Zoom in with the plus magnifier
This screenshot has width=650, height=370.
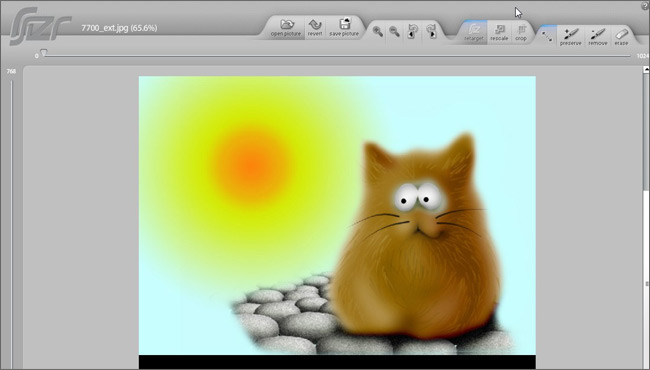[x=378, y=31]
